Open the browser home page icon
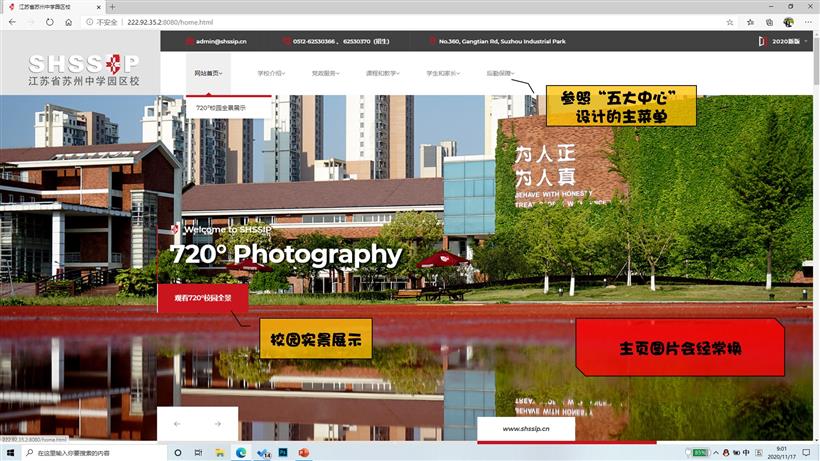 (x=69, y=22)
